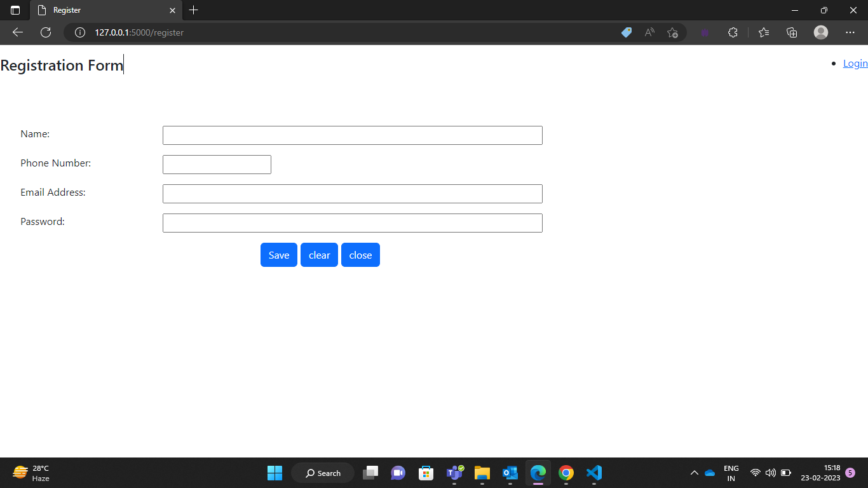Add this page to favorites
Image resolution: width=868 pixels, height=488 pixels.
point(672,32)
